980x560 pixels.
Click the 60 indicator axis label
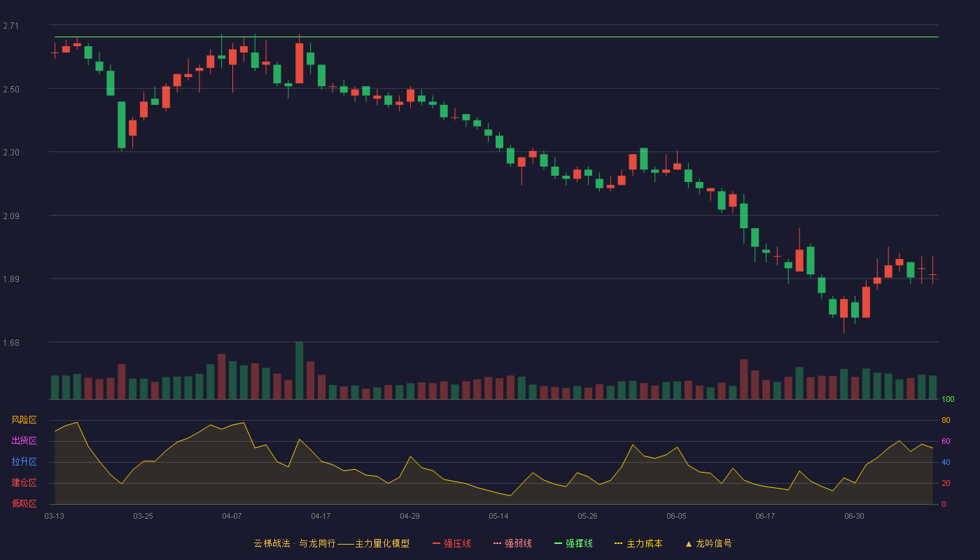(946, 441)
